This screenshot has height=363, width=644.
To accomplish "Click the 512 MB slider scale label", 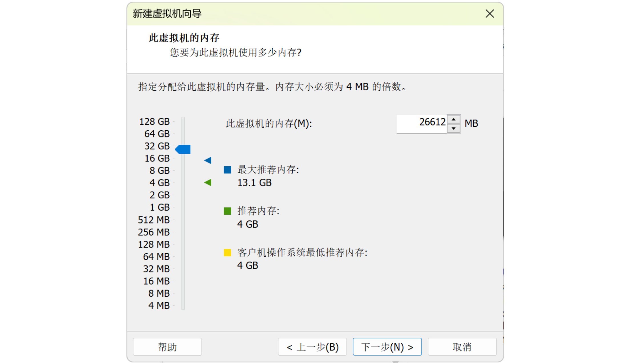I will [154, 220].
